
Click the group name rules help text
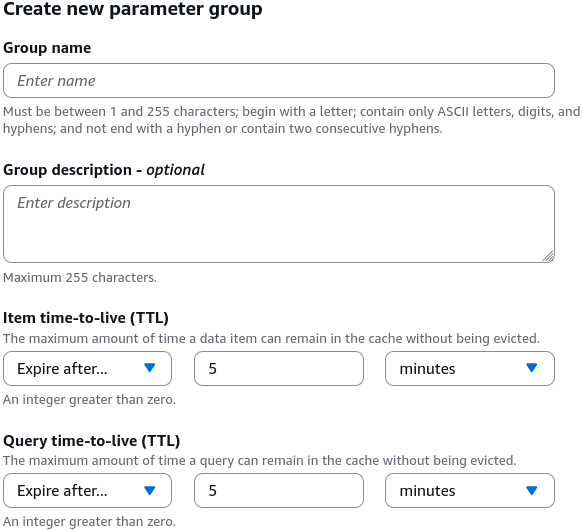click(x=292, y=120)
